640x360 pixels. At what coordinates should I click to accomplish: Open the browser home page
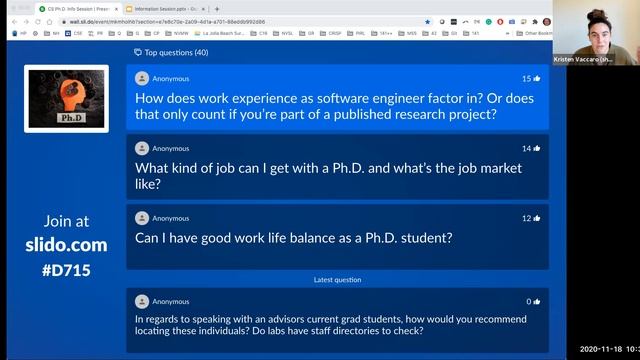coord(49,22)
